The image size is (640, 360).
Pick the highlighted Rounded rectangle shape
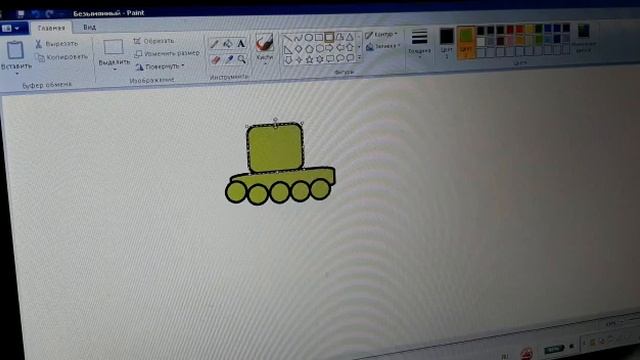329,37
